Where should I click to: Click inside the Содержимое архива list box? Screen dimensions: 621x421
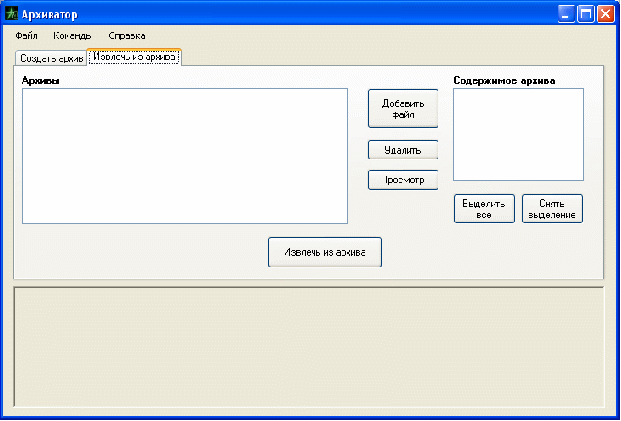tap(518, 135)
